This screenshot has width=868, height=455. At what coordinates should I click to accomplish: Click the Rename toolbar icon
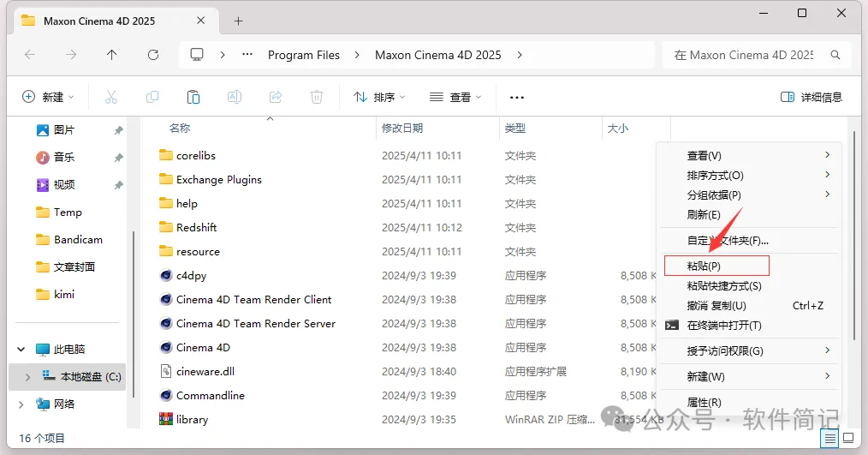(x=235, y=98)
